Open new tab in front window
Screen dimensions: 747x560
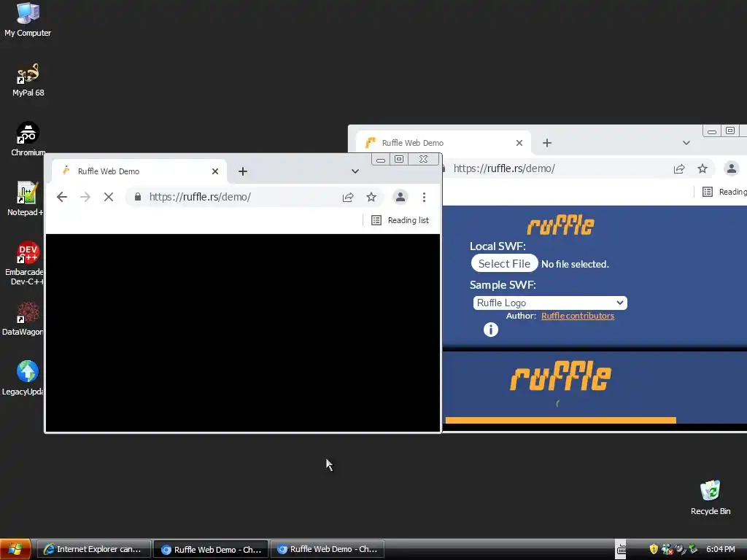pos(242,171)
